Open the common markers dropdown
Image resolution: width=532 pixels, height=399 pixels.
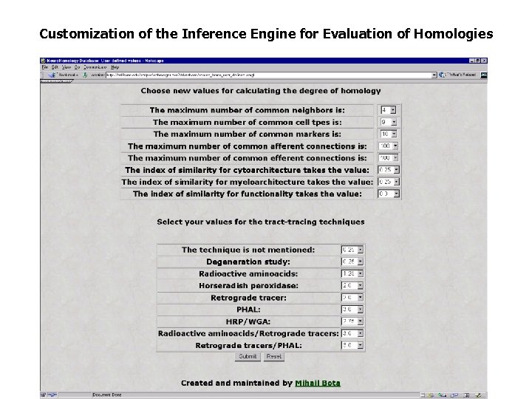click(x=389, y=134)
